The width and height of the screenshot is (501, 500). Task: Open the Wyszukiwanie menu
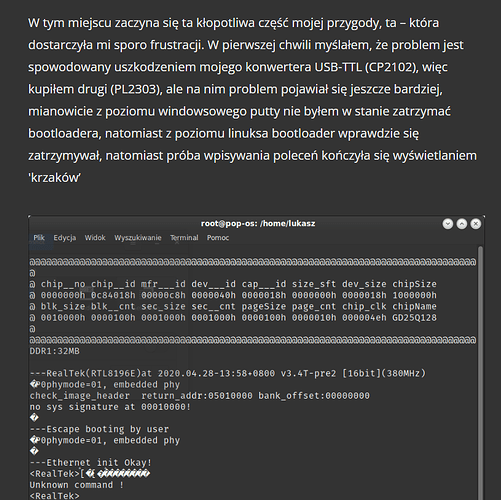138,238
